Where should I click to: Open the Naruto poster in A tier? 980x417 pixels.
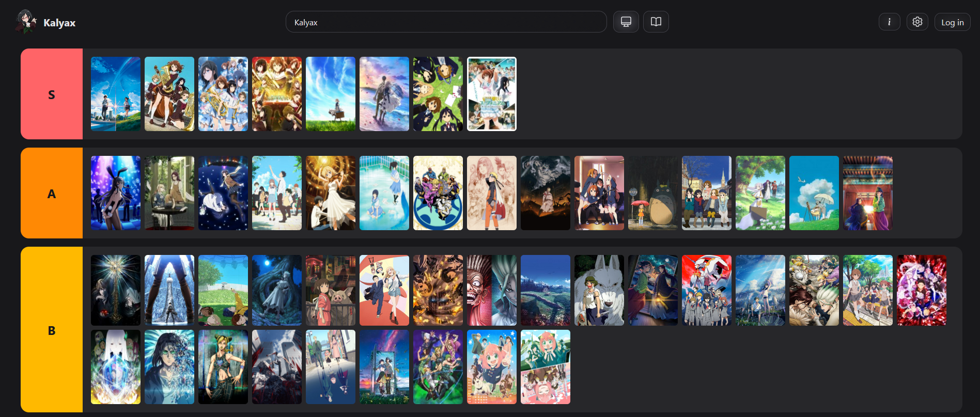pyautogui.click(x=491, y=193)
